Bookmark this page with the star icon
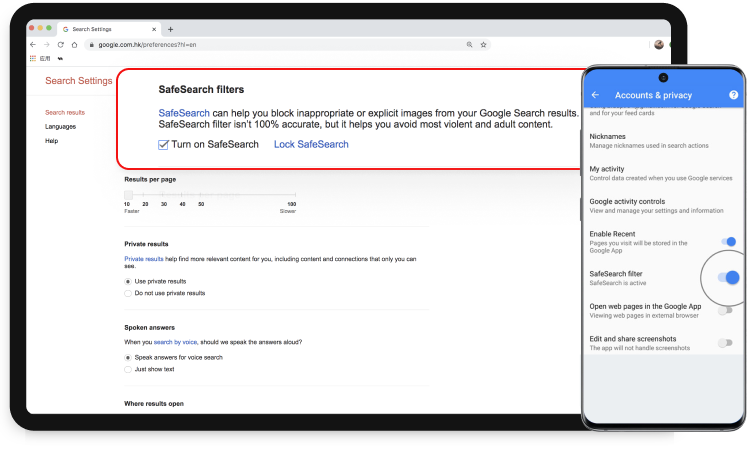 484,45
